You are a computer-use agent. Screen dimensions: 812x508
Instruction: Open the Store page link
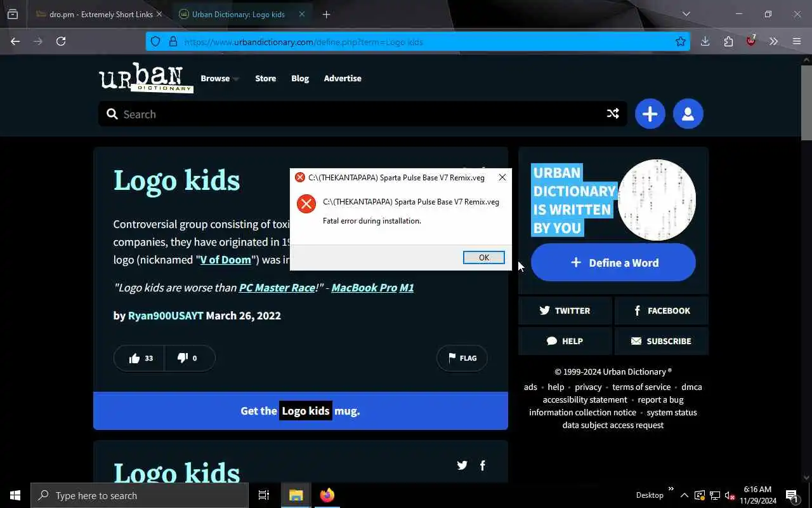265,78
